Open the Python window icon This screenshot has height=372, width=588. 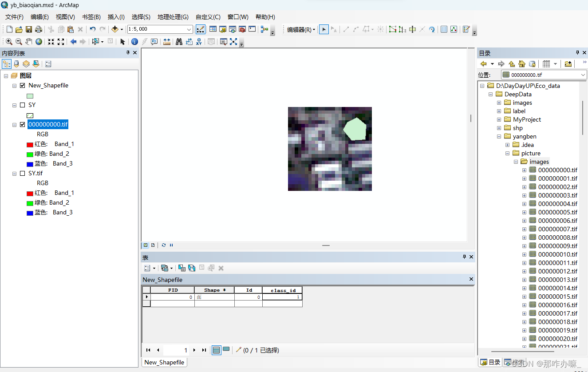252,29
